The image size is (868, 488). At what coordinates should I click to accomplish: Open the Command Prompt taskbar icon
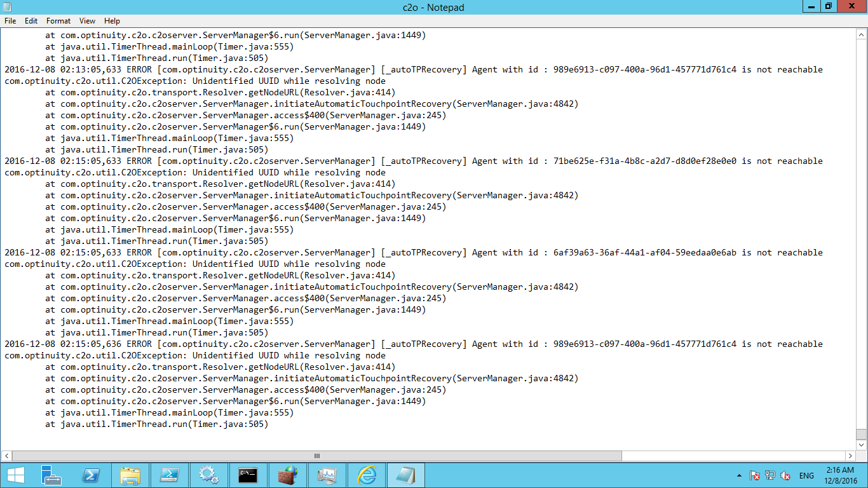(248, 475)
